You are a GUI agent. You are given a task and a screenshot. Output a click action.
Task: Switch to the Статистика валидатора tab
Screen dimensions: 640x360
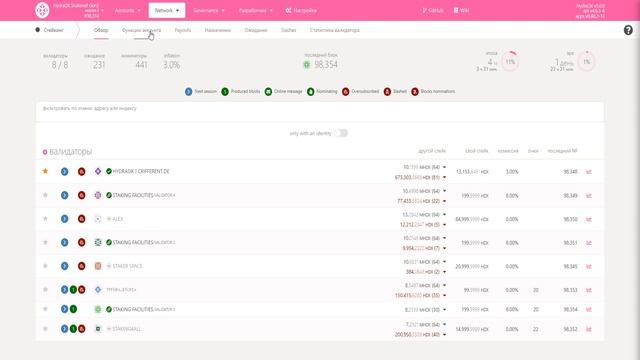point(335,30)
